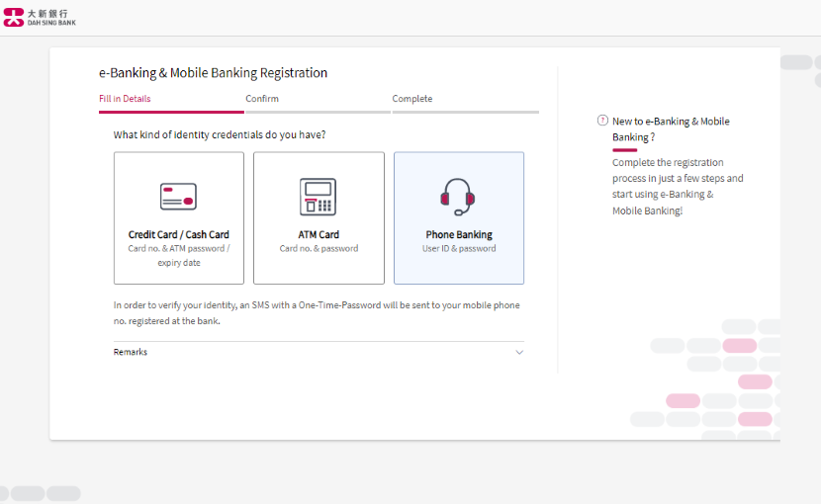821x504 pixels.
Task: Click 'User ID & password' text
Action: (459, 249)
